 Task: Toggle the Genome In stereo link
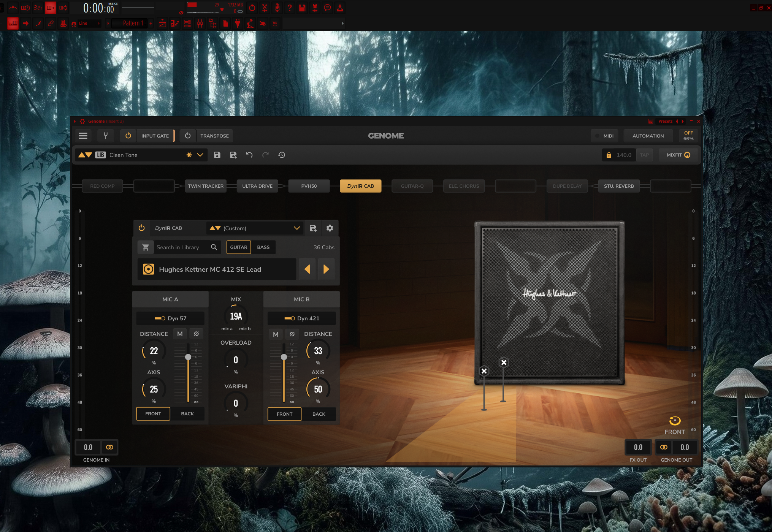point(109,447)
